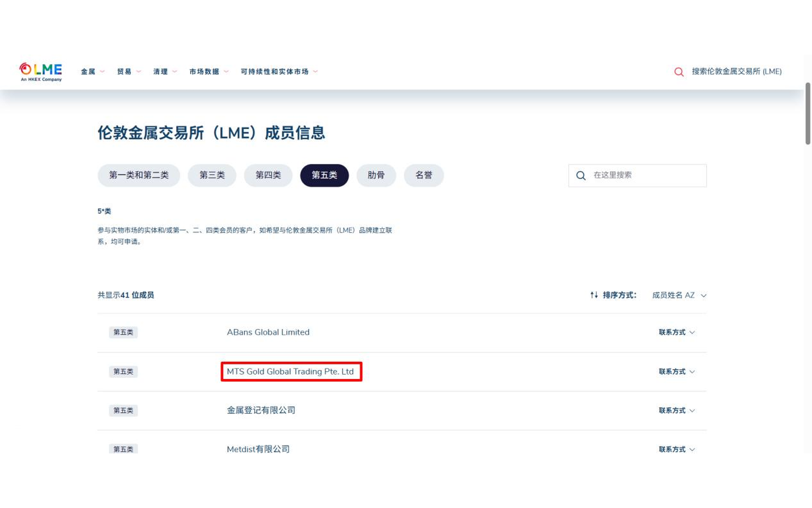Select the 名誉 tab
Viewport: 812px width, 508px height.
click(x=424, y=175)
